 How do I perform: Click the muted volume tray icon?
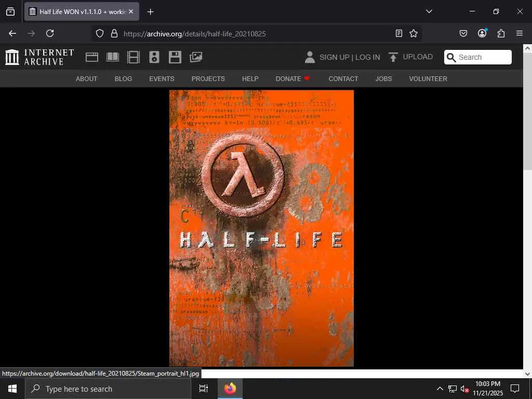(465, 389)
